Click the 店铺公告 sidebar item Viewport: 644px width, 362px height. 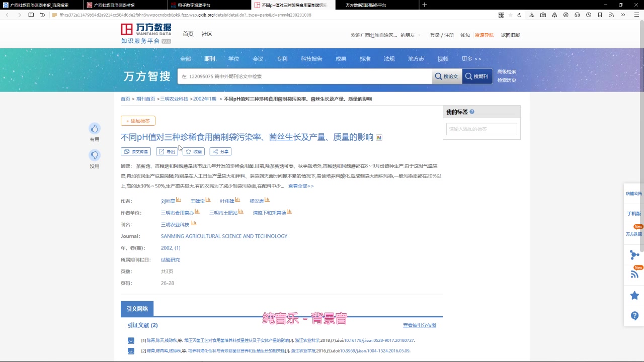[x=634, y=194]
